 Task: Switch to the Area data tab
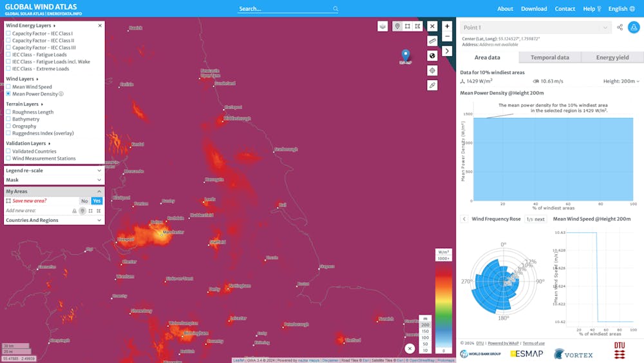[x=487, y=57]
